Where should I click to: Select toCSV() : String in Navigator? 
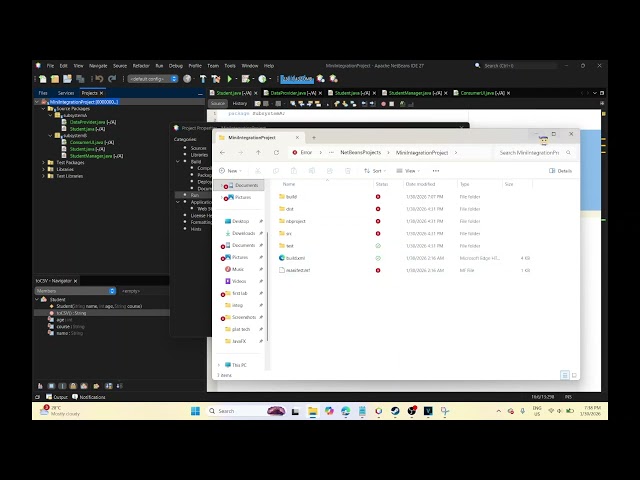pyautogui.click(x=71, y=313)
